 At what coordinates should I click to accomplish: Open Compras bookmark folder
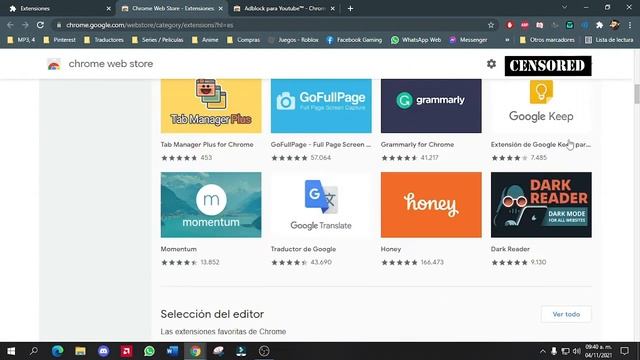coord(243,40)
